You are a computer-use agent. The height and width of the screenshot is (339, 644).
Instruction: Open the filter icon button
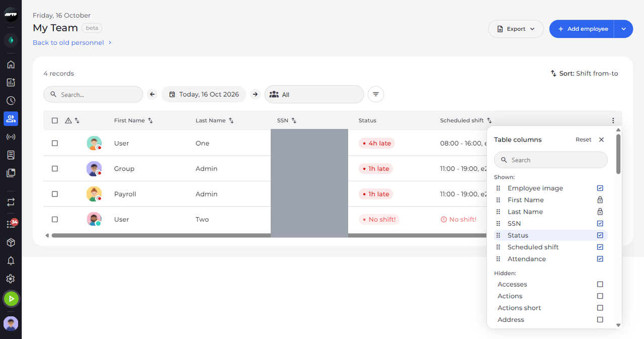(x=376, y=94)
